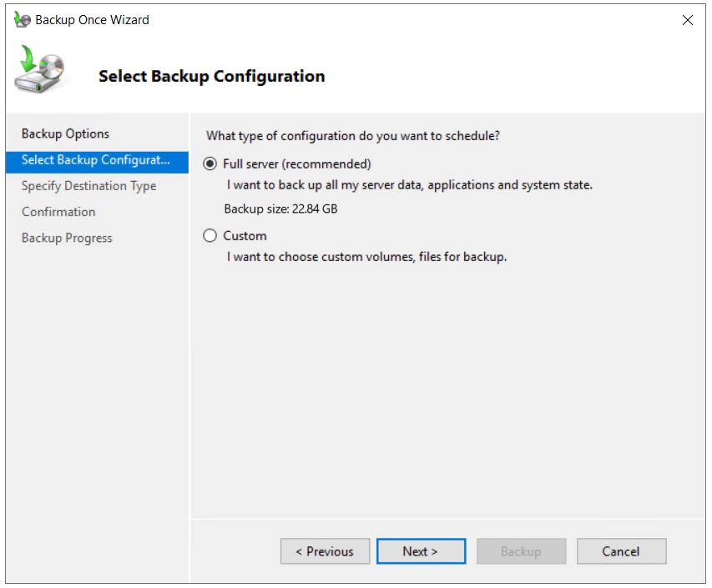Cancel the backup wizard
The width and height of the screenshot is (712, 588).
(x=621, y=551)
